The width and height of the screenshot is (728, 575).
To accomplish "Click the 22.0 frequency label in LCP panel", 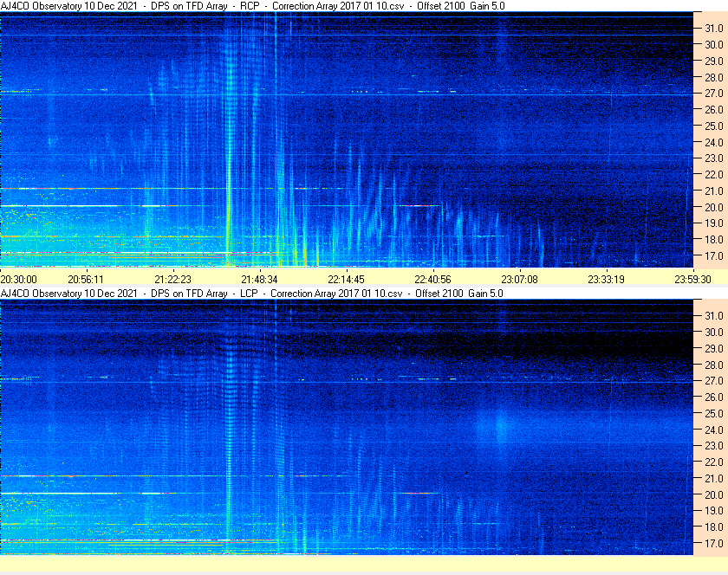I will [x=714, y=462].
